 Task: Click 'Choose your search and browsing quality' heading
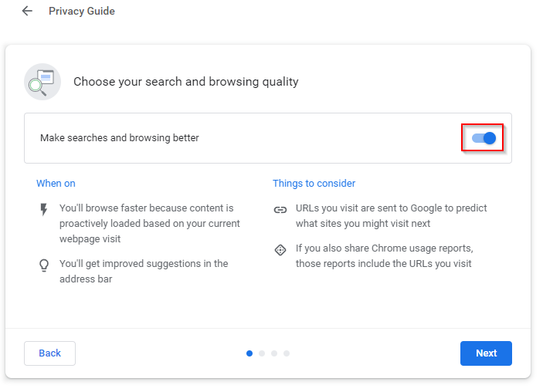pos(186,82)
